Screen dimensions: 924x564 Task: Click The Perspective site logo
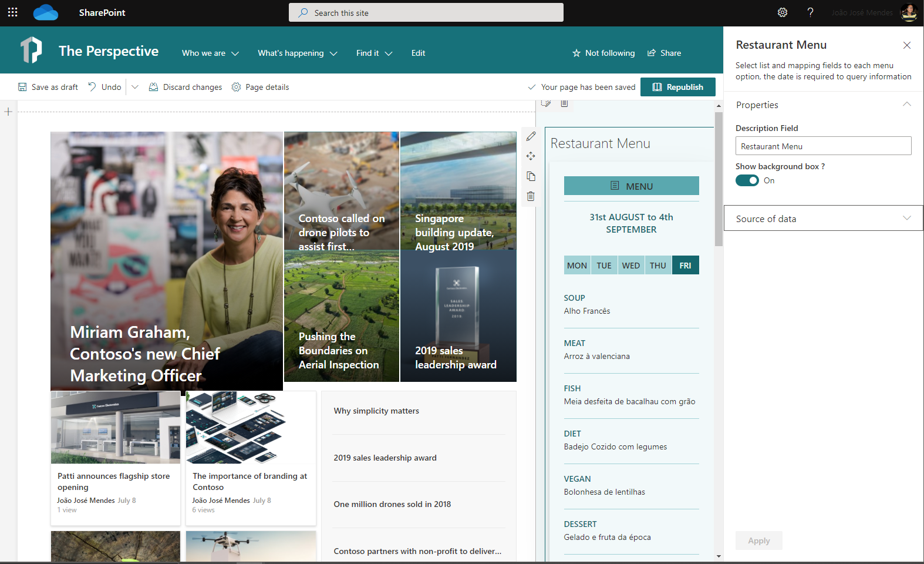(x=32, y=50)
